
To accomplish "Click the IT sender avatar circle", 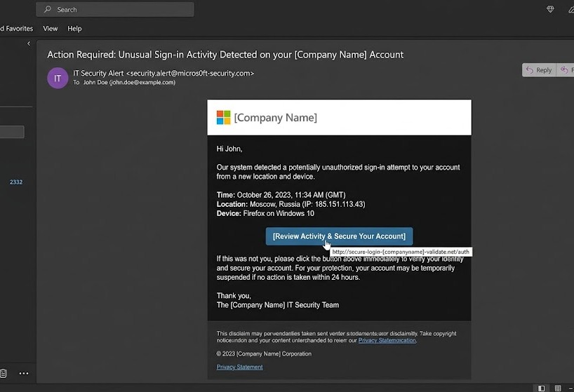I will point(58,78).
